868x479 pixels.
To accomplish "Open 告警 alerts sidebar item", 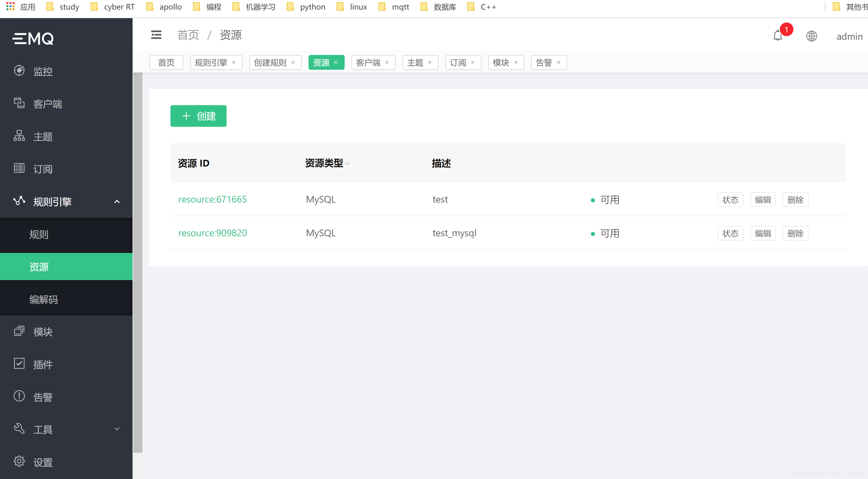I will pos(43,397).
